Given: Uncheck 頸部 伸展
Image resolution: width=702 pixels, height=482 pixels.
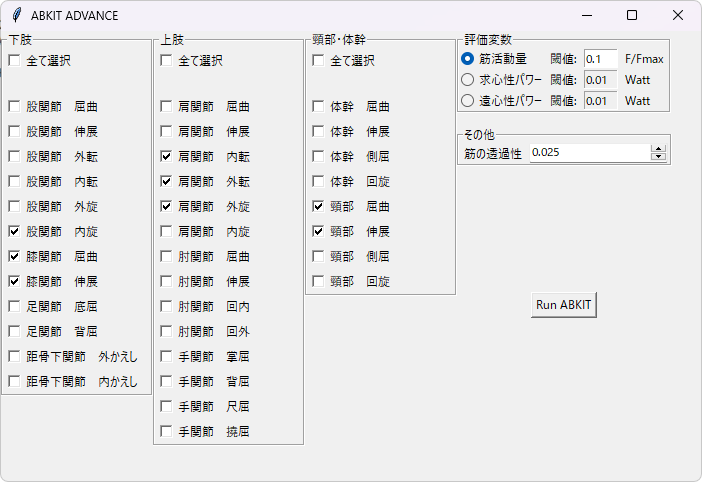Looking at the screenshot, I should tap(318, 231).
